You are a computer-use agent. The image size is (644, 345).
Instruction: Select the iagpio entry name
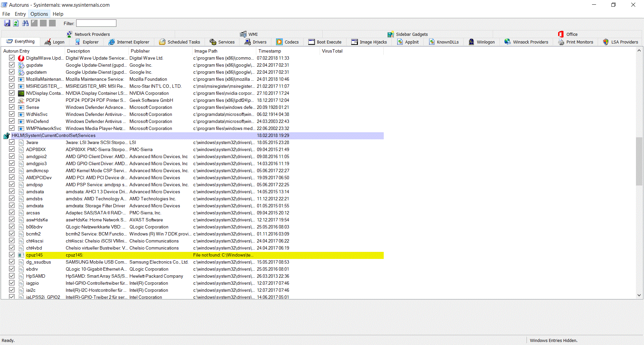click(33, 283)
